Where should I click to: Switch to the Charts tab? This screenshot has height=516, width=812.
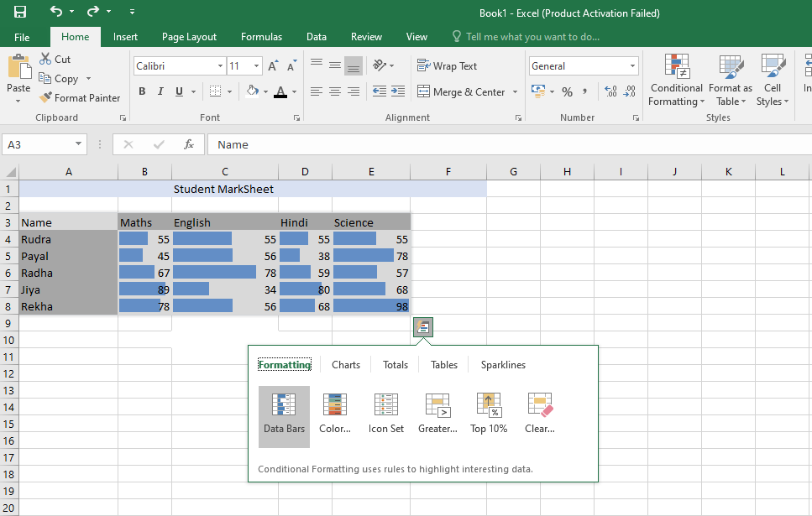click(345, 365)
